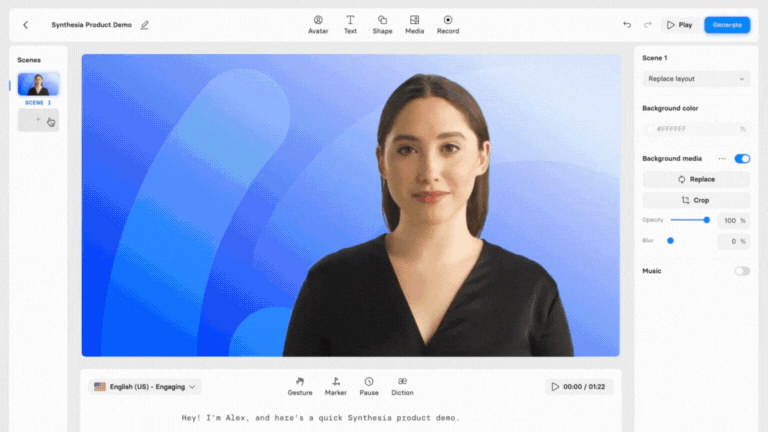Adjust the Blur slider handle

(671, 241)
